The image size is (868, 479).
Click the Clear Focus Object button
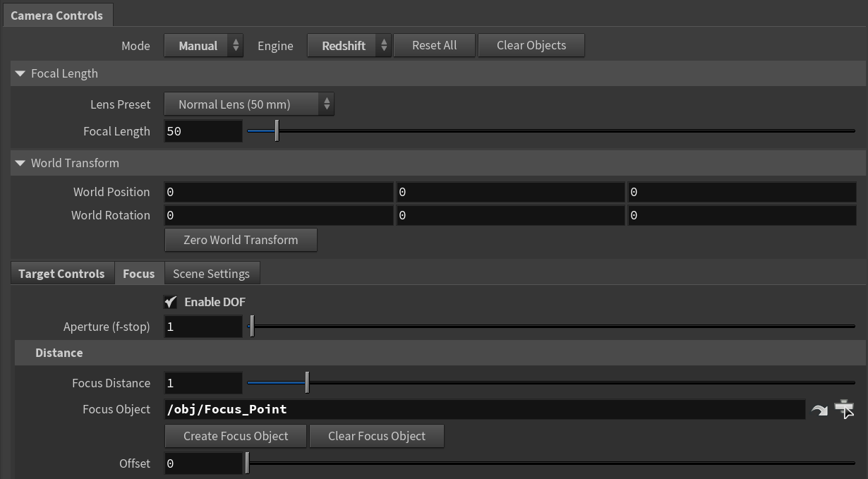pos(377,436)
